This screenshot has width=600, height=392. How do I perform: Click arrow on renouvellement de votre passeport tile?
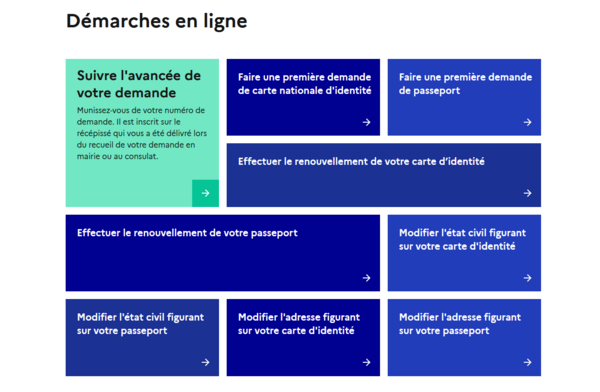coord(367,278)
